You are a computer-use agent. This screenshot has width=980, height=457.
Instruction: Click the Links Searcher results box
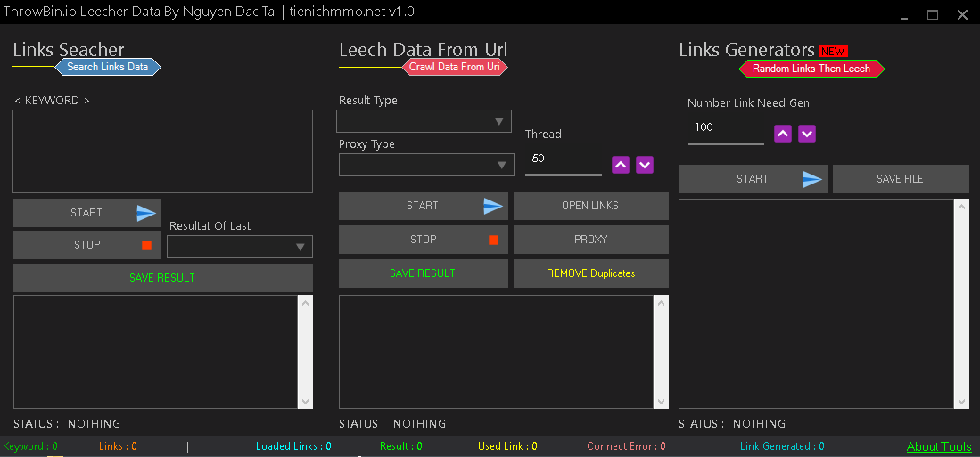[x=156, y=352]
